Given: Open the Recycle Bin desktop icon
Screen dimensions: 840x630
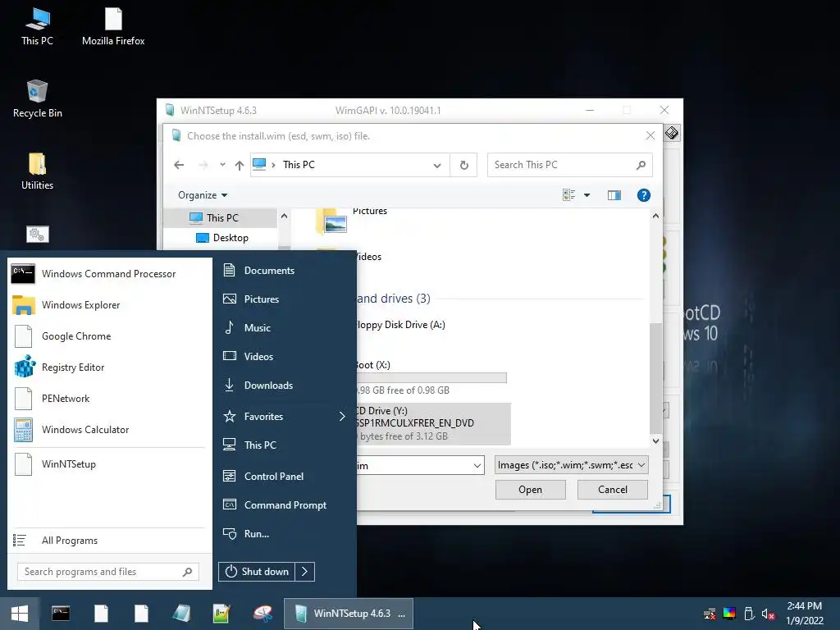Looking at the screenshot, I should coord(37,99).
